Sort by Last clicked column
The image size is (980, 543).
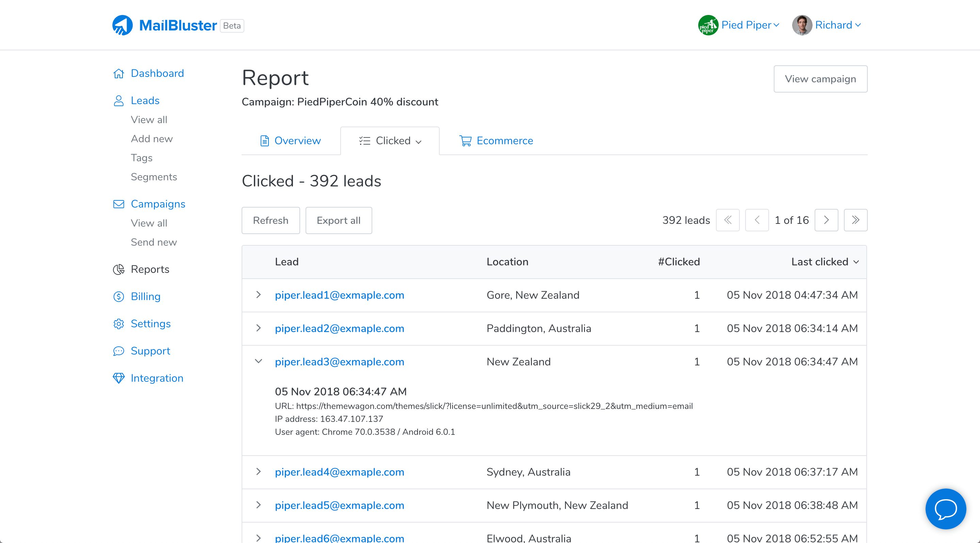[x=824, y=262]
